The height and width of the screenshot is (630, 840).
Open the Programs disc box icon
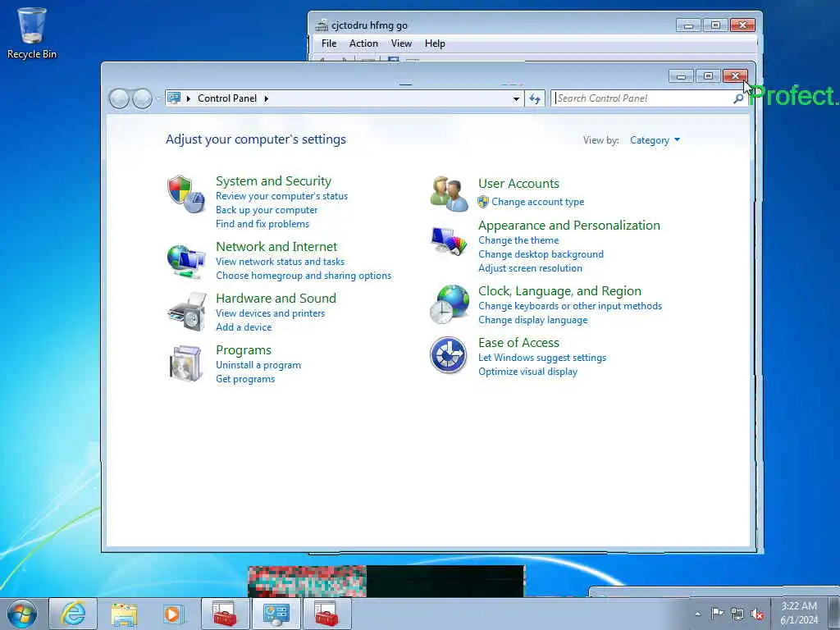(x=185, y=363)
